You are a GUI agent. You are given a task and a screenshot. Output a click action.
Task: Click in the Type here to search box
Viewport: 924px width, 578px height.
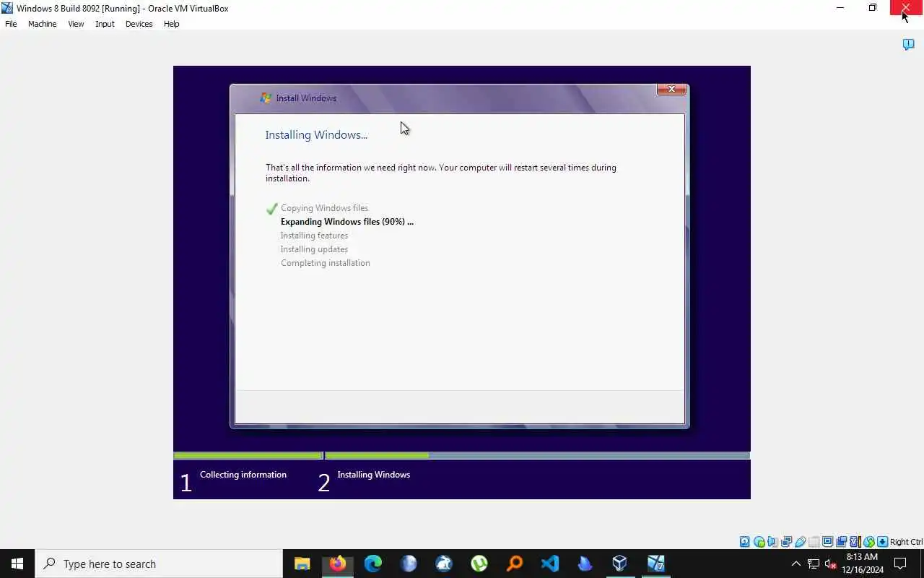coord(159,564)
